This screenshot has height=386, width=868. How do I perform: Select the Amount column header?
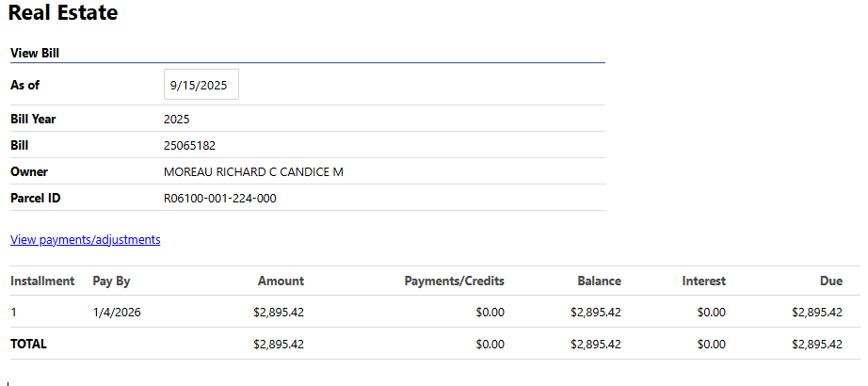click(x=281, y=281)
